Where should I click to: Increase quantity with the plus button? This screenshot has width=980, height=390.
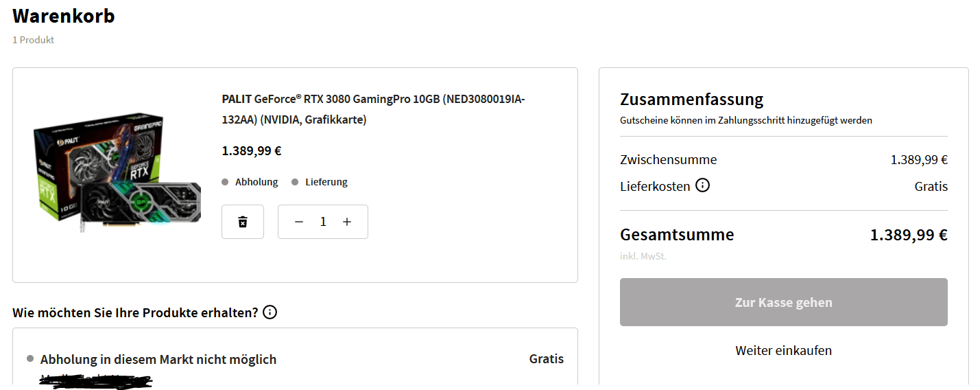click(x=347, y=222)
